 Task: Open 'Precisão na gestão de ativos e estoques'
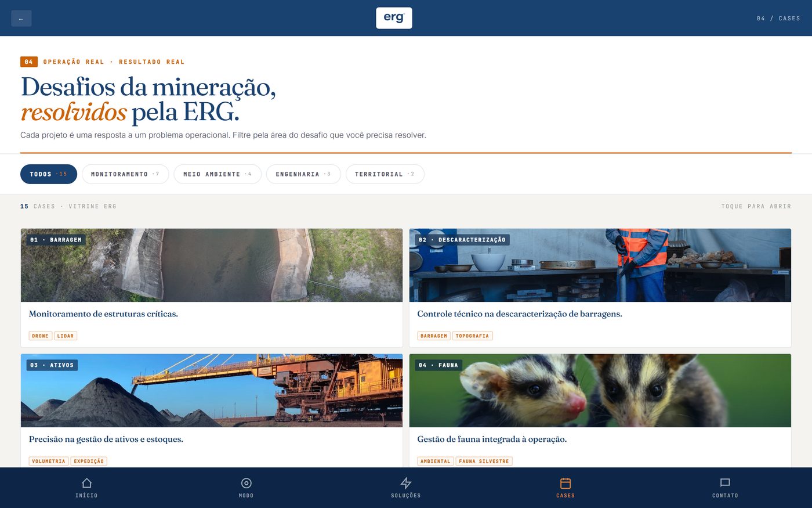pos(106,439)
